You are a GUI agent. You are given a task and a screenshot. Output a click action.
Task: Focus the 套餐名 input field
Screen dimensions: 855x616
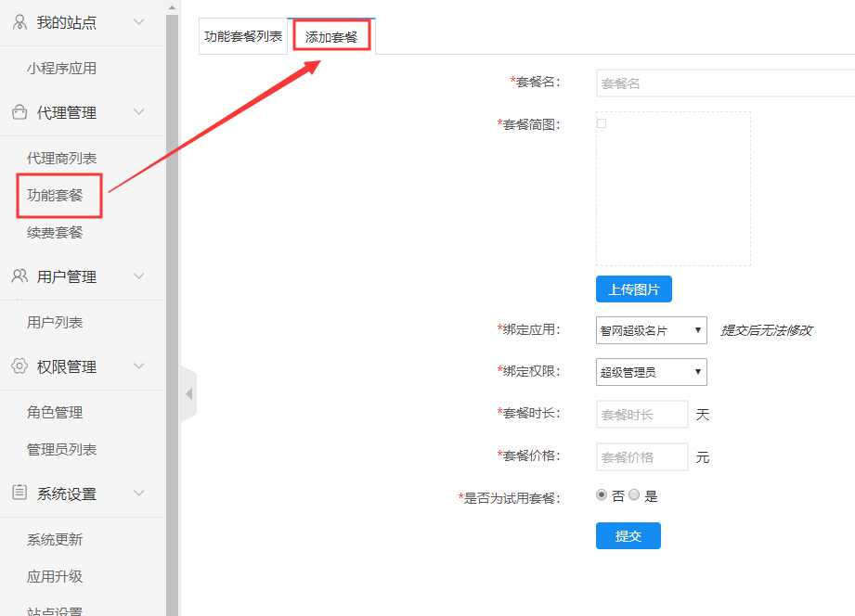[725, 83]
